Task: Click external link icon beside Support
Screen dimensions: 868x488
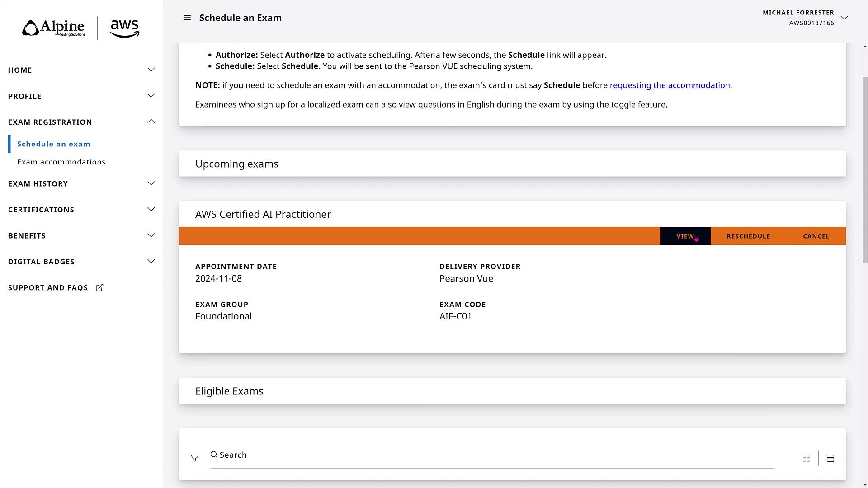Action: click(x=99, y=288)
